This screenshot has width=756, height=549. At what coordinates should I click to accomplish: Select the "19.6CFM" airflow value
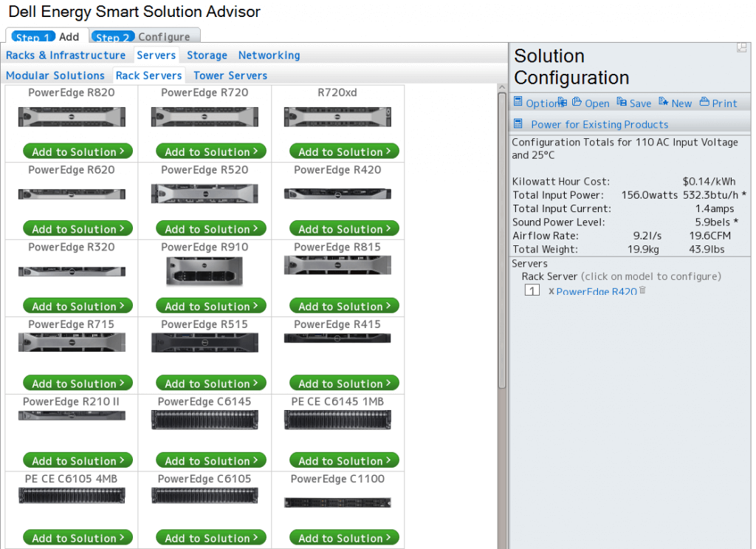pos(709,236)
